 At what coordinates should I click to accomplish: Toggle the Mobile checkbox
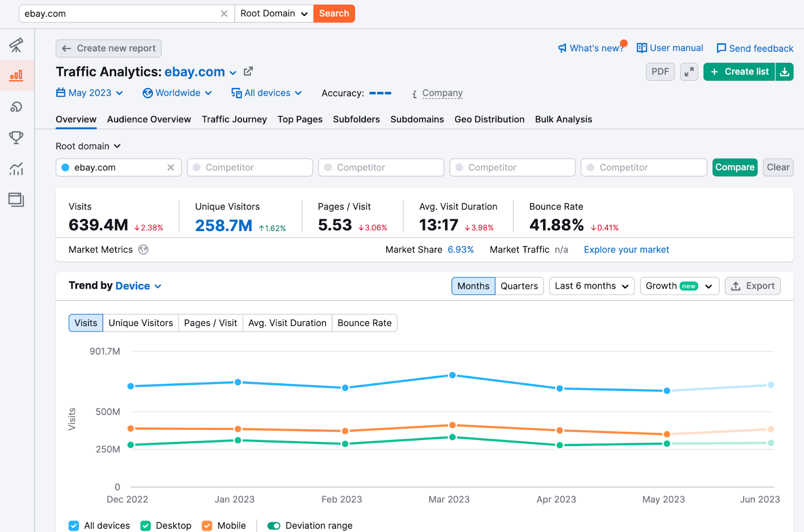coord(207,525)
